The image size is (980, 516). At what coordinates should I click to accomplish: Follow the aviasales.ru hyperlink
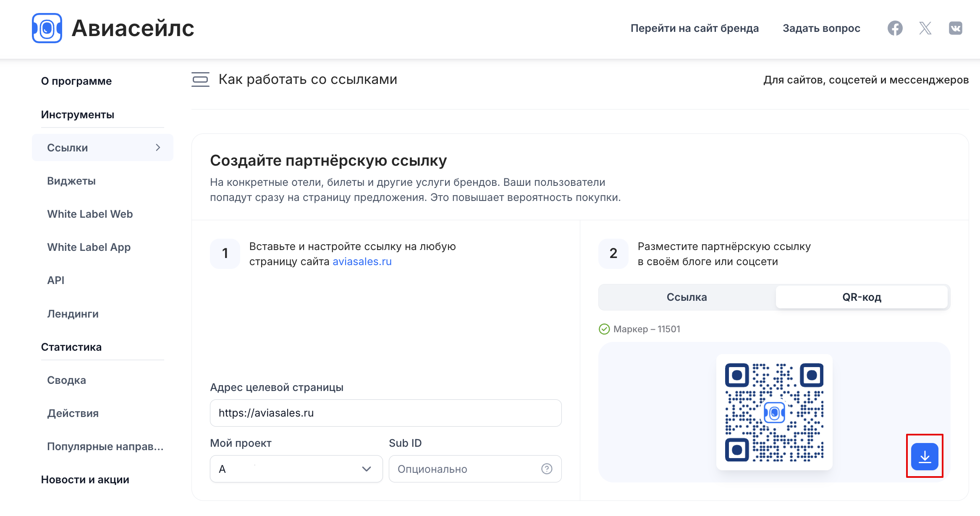point(362,261)
